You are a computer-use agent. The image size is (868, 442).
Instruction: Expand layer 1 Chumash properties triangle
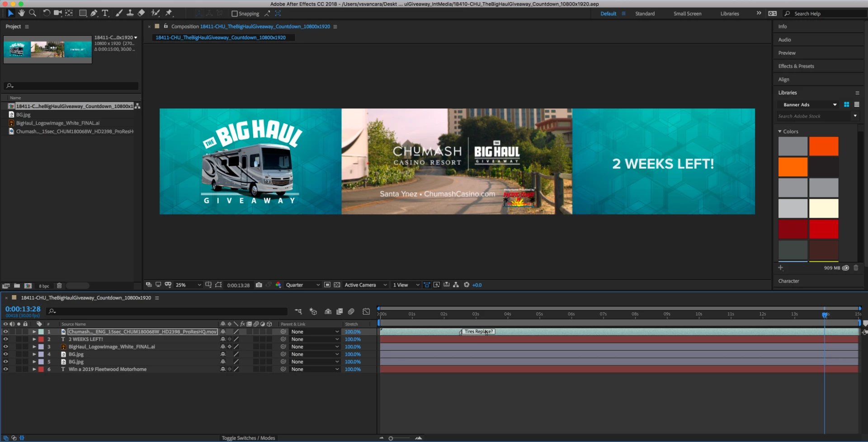pos(34,332)
